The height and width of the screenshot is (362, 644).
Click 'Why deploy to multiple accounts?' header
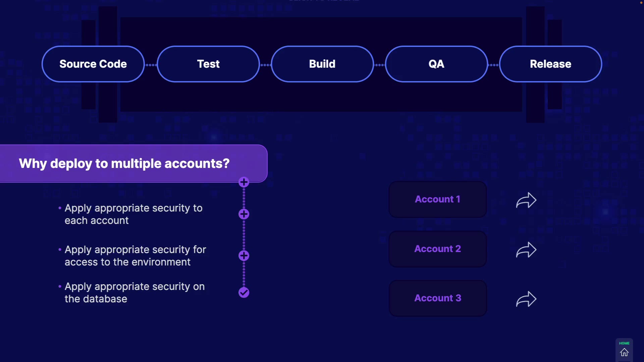click(x=124, y=164)
